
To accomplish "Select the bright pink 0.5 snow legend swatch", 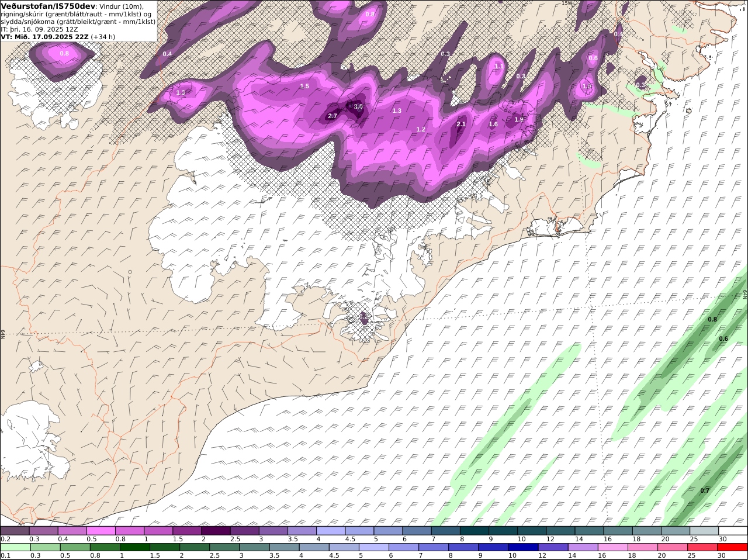I will coord(101,531).
